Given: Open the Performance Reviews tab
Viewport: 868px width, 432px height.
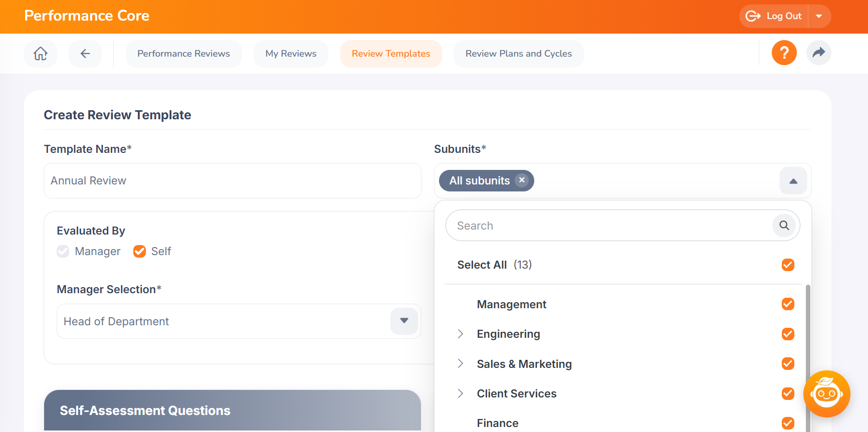Looking at the screenshot, I should [183, 54].
